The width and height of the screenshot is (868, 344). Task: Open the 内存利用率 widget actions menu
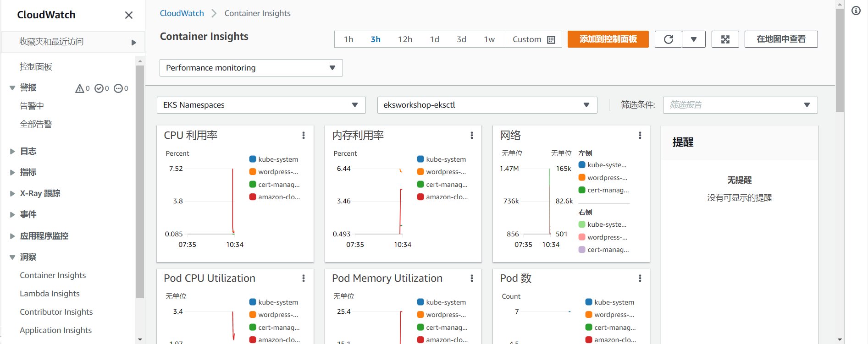[471, 136]
